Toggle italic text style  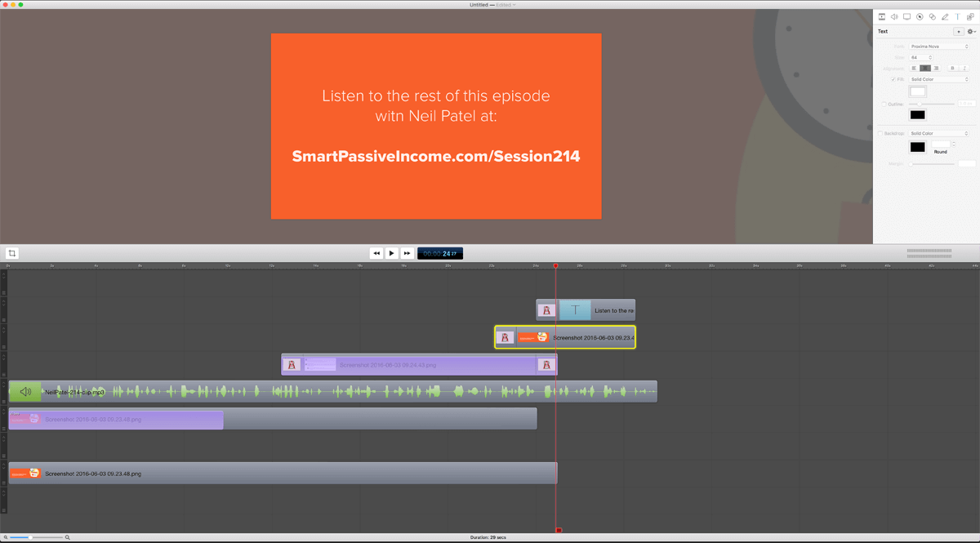click(964, 68)
